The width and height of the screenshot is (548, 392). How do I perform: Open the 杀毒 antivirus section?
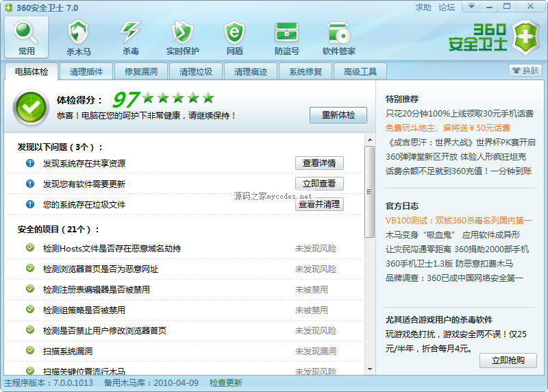(x=131, y=38)
